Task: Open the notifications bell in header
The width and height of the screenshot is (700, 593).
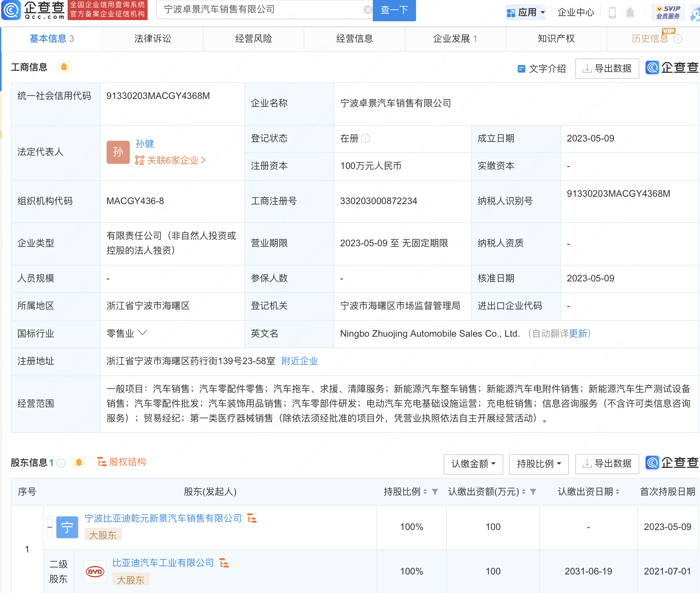Action: 630,12
